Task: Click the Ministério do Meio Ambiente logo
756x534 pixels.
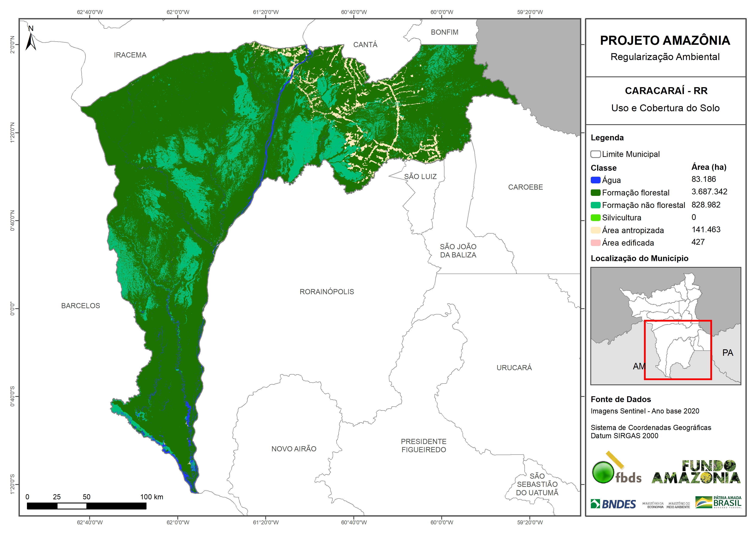Action: click(678, 505)
